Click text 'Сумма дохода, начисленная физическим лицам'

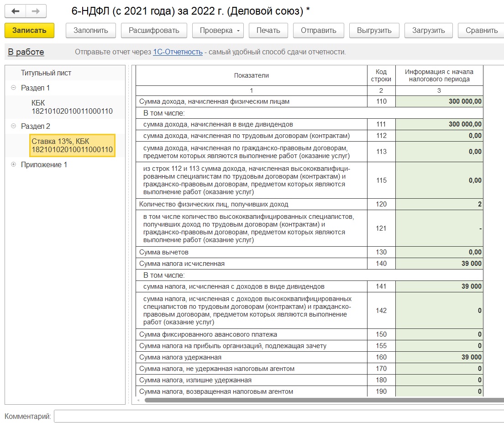coord(214,102)
